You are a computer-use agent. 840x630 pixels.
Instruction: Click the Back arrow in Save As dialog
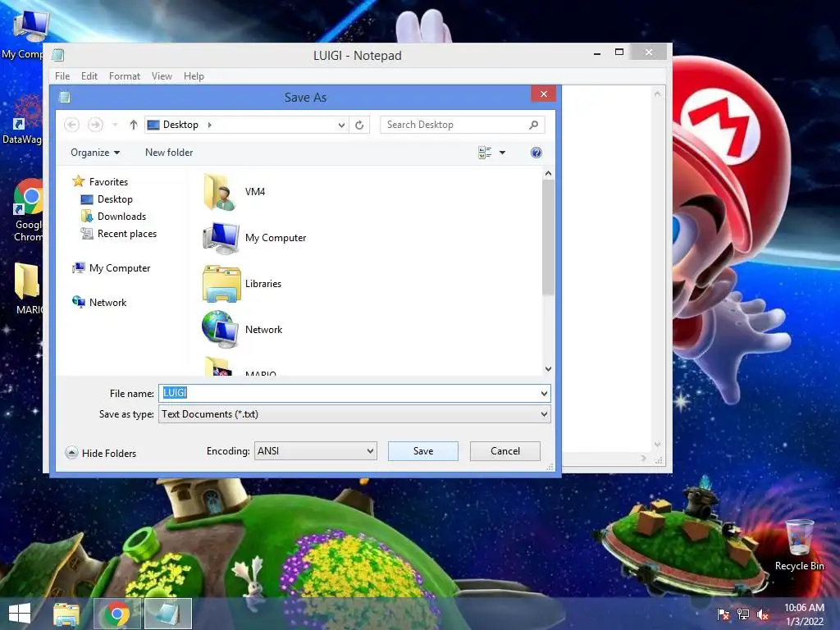[x=72, y=125]
